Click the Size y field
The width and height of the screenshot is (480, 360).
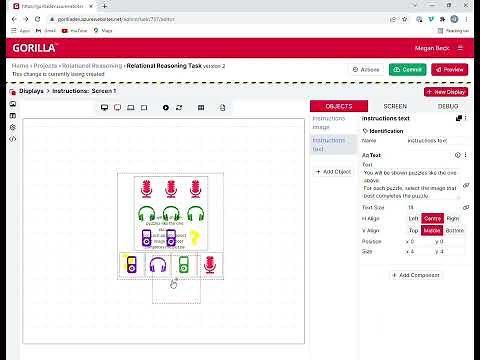(450, 251)
